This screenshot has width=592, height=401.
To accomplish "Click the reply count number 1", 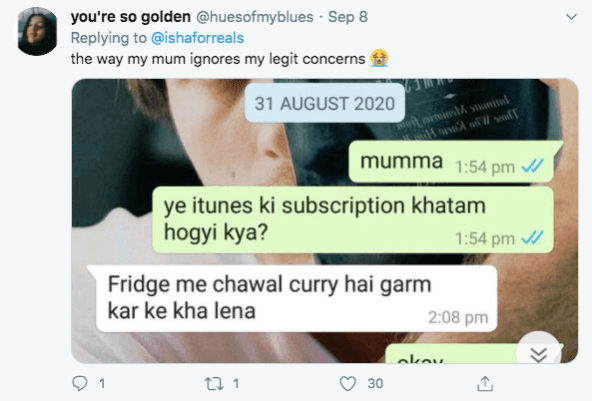I will coord(102,384).
